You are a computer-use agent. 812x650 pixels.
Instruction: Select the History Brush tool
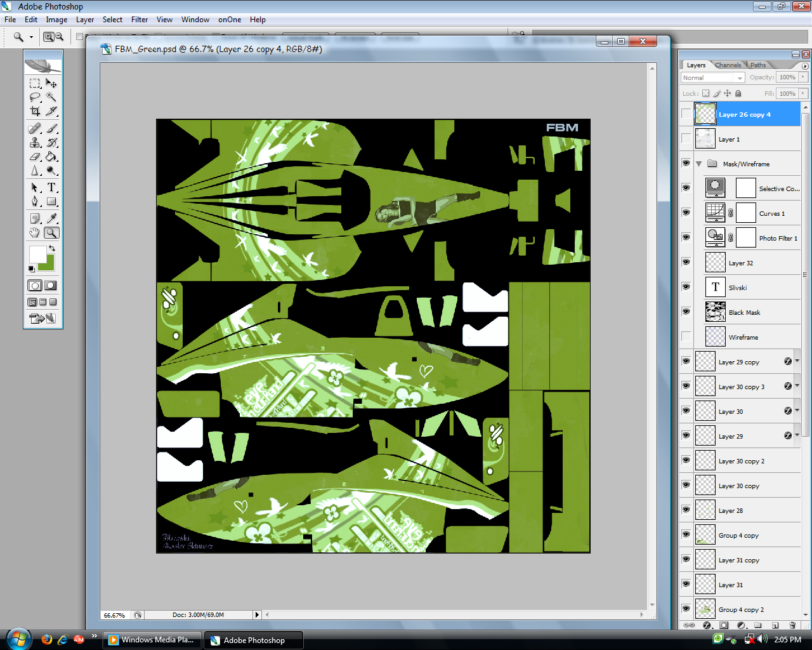(x=51, y=142)
